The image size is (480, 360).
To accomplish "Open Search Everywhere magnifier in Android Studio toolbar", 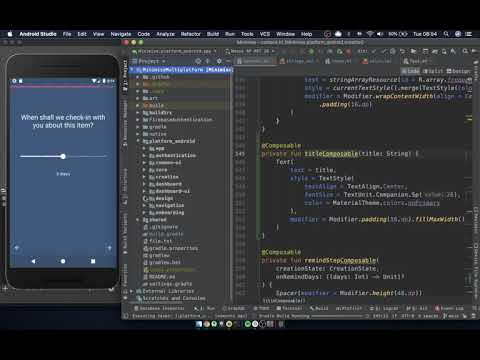I will point(465,51).
